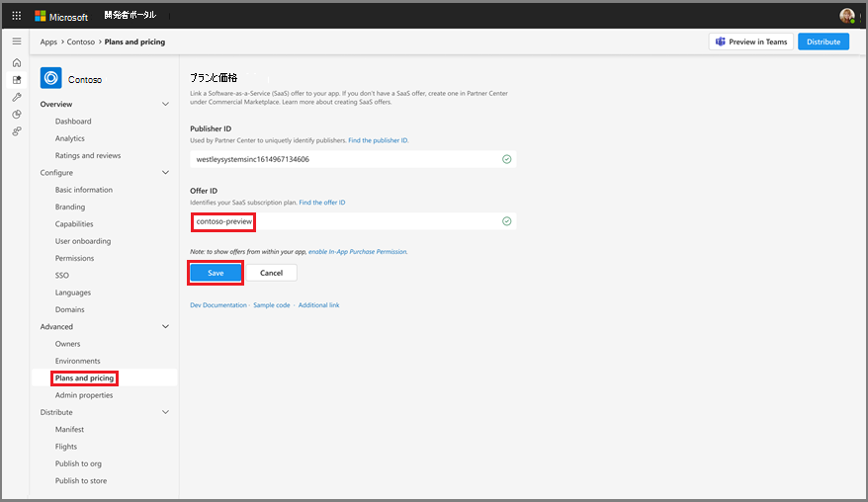Screen dimensions: 868x502
Task: Open Tools icon in the left rail
Action: [x=17, y=97]
